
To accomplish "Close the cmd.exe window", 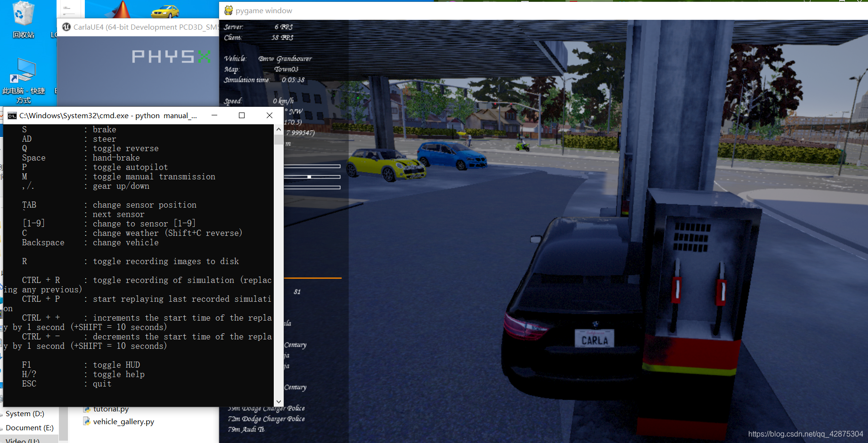I will [270, 115].
